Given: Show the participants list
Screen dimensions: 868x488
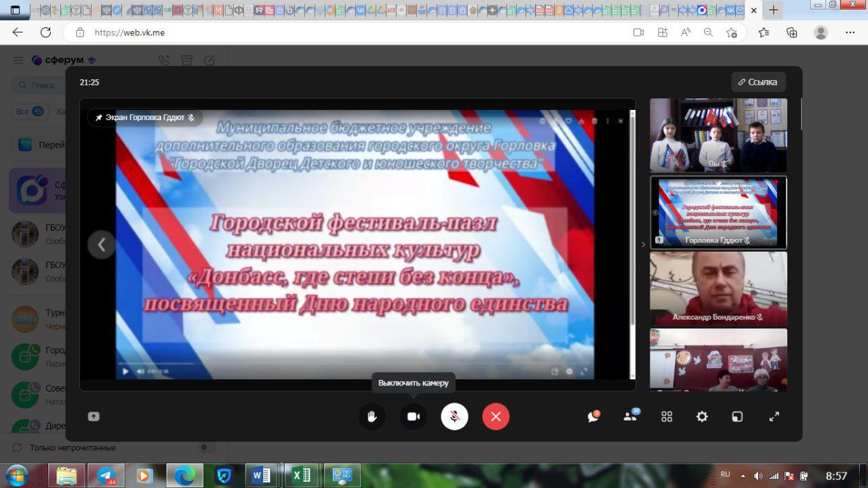Looking at the screenshot, I should pyautogui.click(x=630, y=417).
